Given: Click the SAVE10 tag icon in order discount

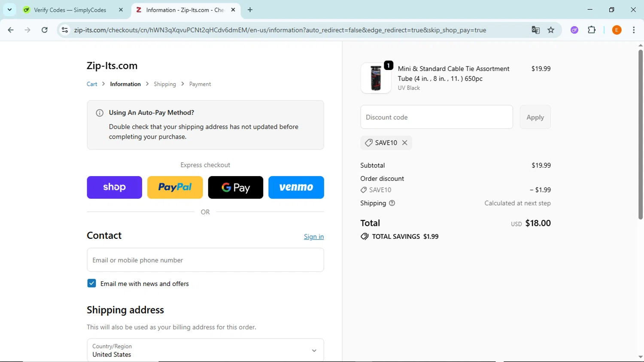Looking at the screenshot, I should [x=364, y=190].
